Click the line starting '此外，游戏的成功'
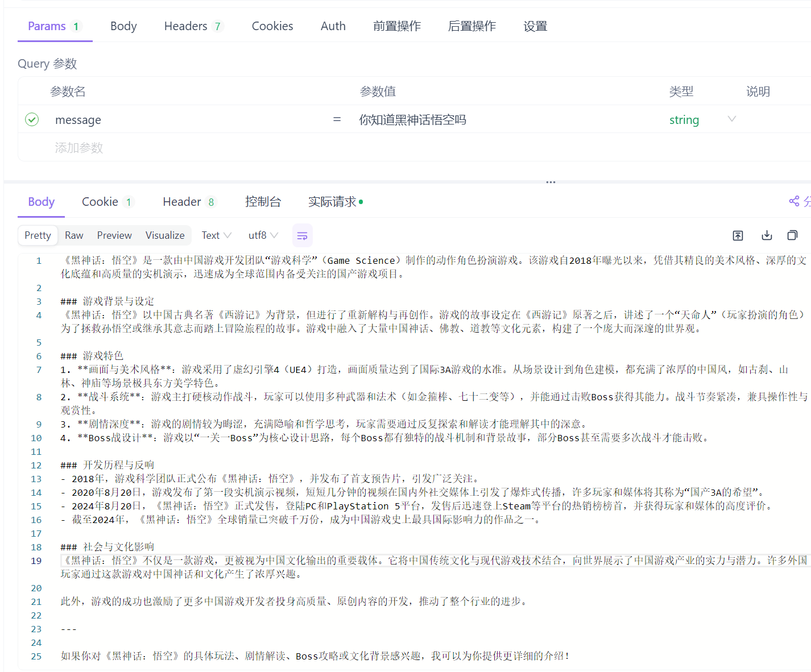This screenshot has height=672, width=811. coord(295,602)
